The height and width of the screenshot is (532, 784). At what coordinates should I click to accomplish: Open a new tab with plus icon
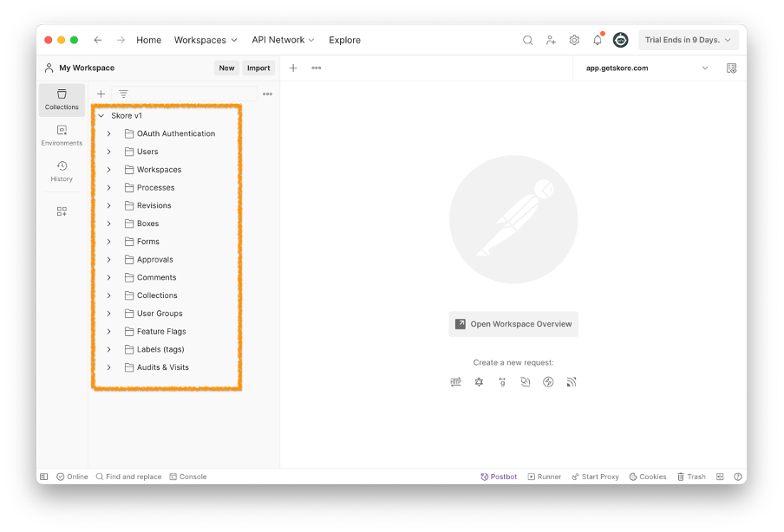tap(293, 68)
